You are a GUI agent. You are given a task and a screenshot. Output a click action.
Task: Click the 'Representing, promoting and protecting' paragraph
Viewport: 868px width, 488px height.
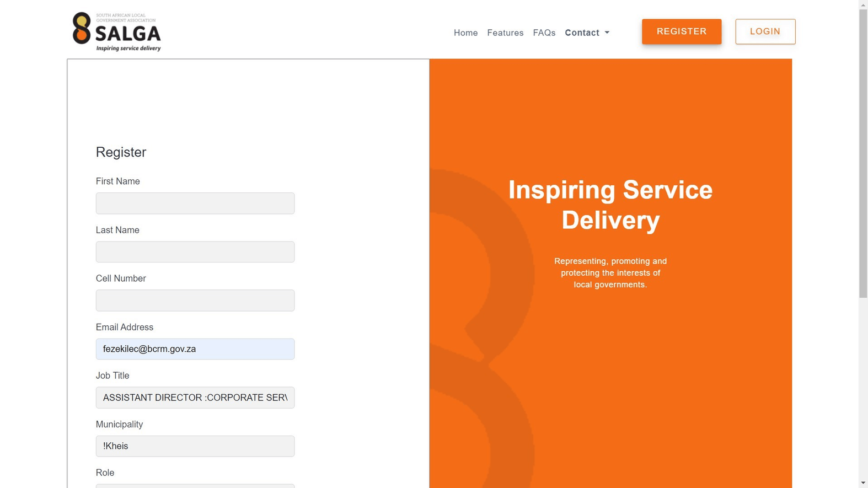610,273
